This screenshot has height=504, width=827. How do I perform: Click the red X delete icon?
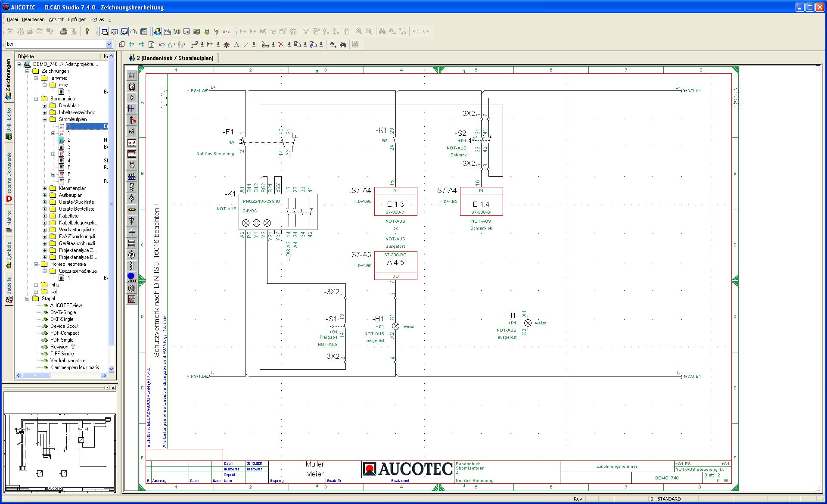[x=281, y=44]
